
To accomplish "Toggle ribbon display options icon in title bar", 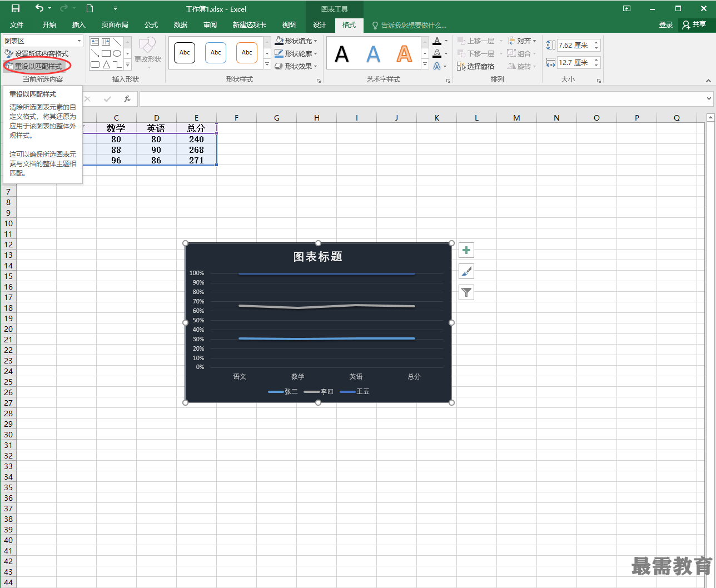I will click(x=627, y=8).
